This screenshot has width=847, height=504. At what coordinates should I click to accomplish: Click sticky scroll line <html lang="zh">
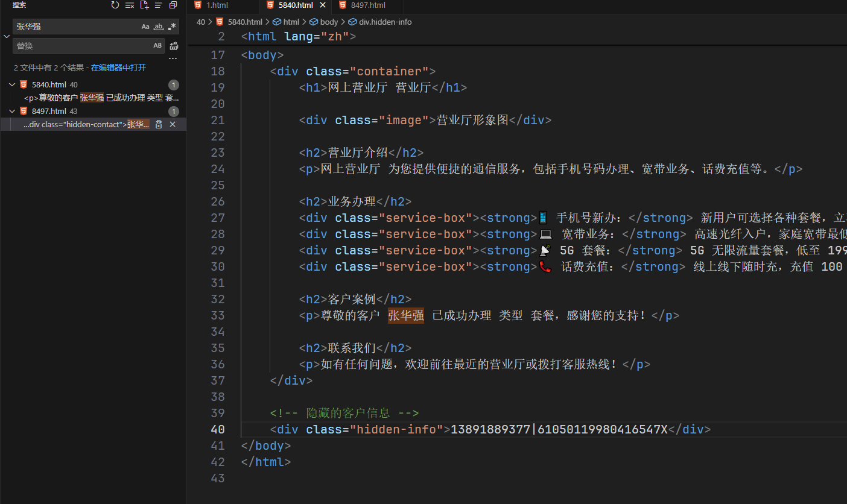(x=299, y=37)
